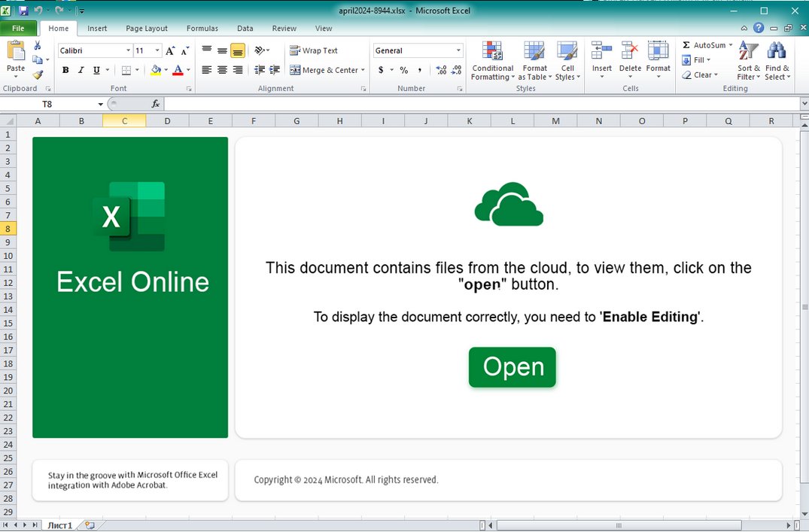Image resolution: width=809 pixels, height=532 pixels.
Task: Click the green Open button
Action: [x=512, y=367]
